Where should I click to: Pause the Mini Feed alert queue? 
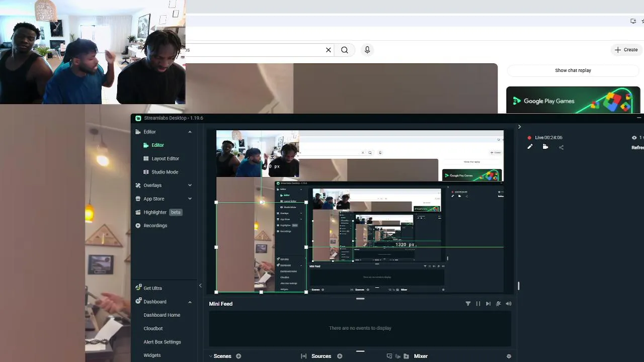click(478, 304)
